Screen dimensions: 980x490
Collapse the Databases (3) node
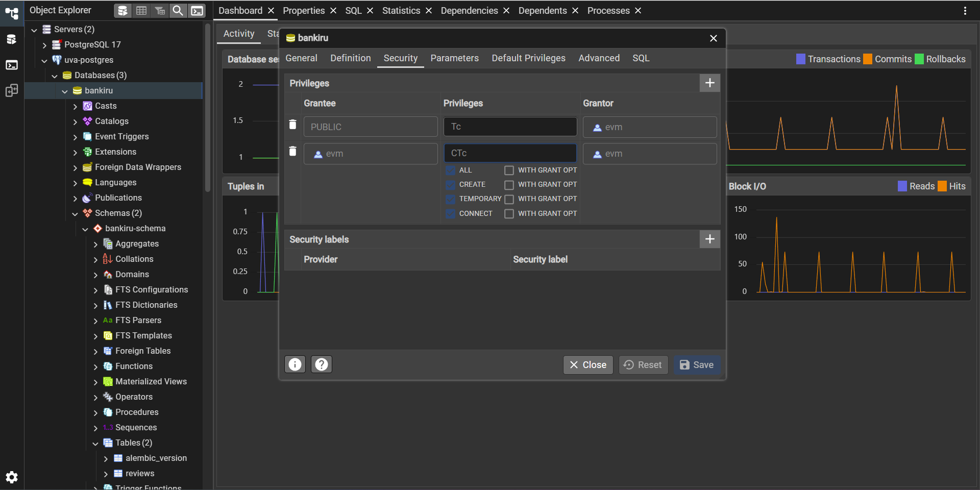coord(55,76)
